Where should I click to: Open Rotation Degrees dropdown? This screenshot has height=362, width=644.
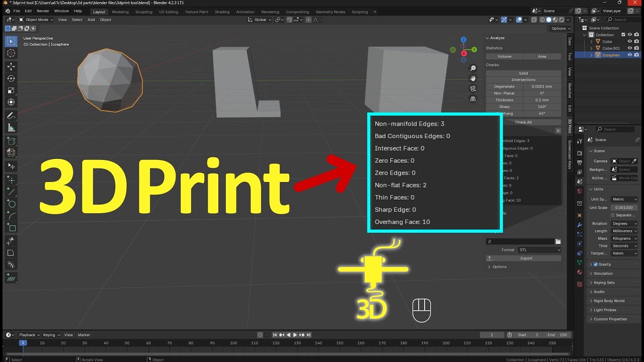click(x=624, y=224)
